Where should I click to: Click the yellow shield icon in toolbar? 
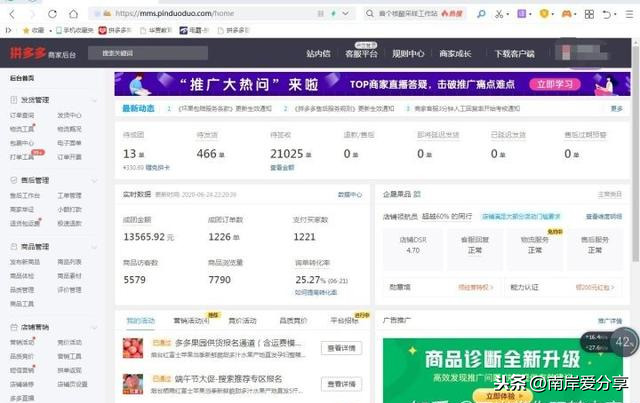pos(544,14)
